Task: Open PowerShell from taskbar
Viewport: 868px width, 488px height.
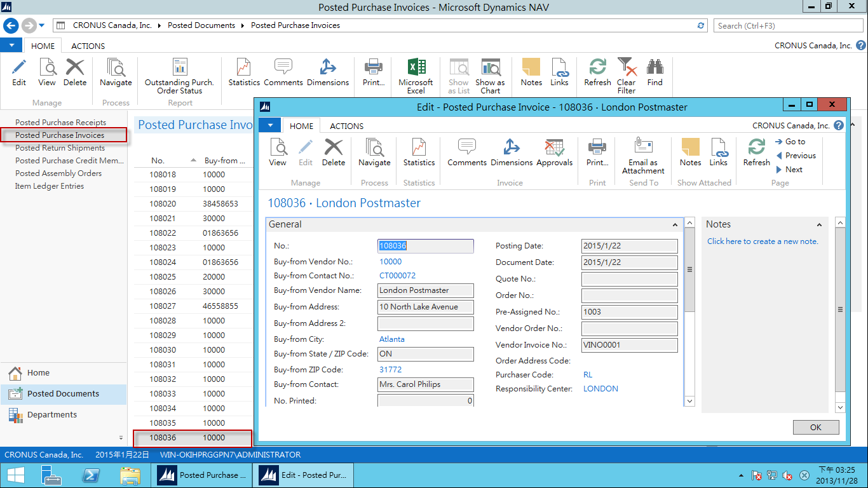Action: point(91,475)
